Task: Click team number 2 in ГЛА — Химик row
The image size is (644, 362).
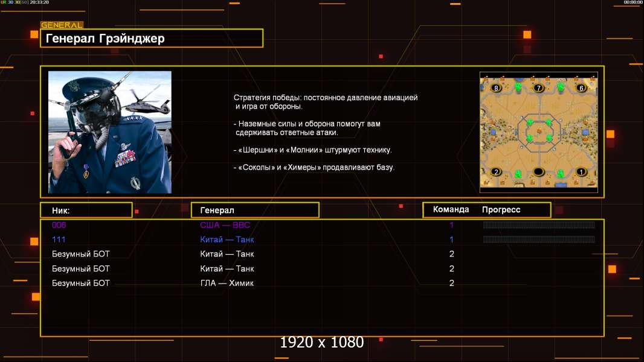Action: [x=451, y=284]
